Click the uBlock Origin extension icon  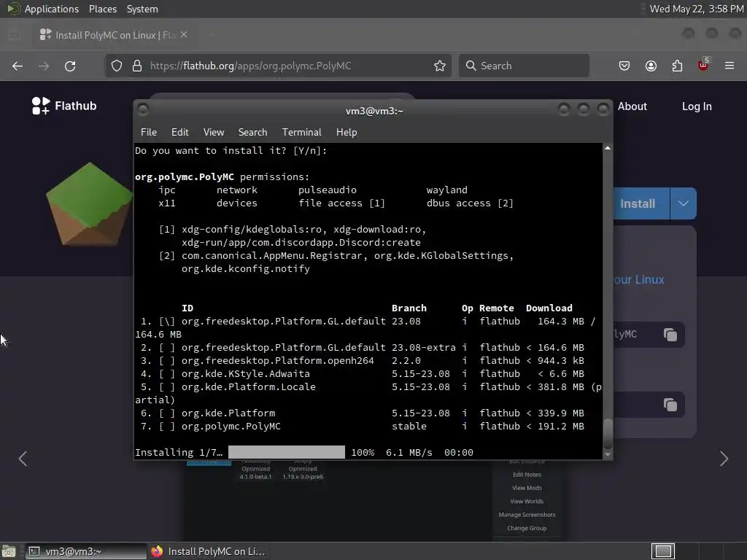(703, 65)
